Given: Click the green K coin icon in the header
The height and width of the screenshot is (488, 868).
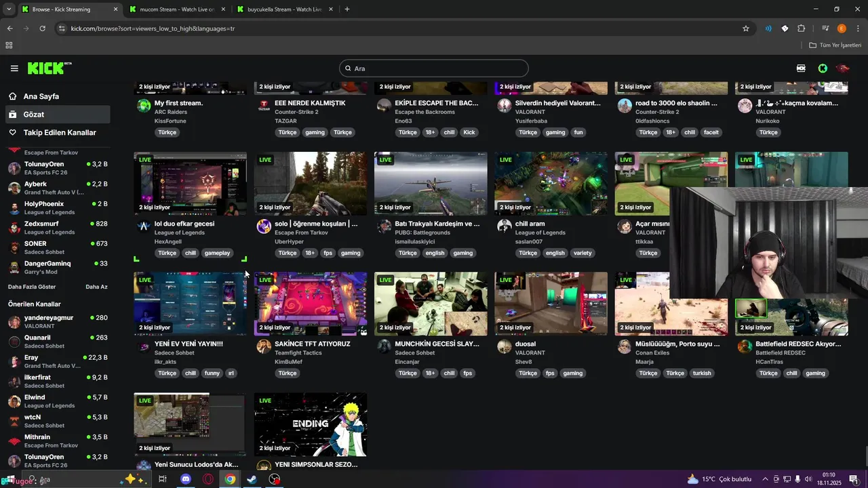Looking at the screenshot, I should point(823,68).
